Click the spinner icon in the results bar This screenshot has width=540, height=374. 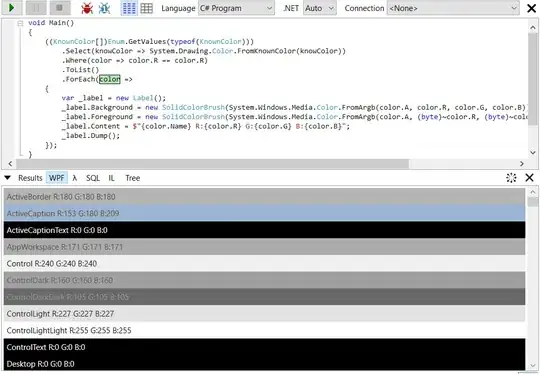(511, 178)
